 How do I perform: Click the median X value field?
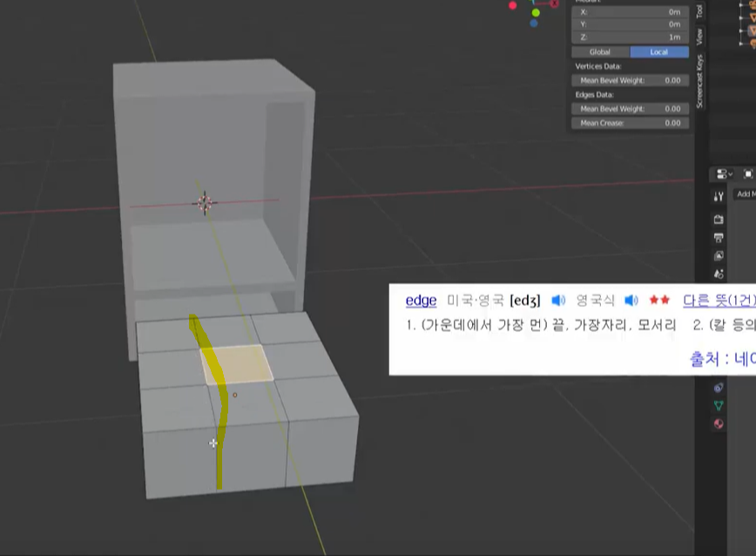tap(631, 12)
